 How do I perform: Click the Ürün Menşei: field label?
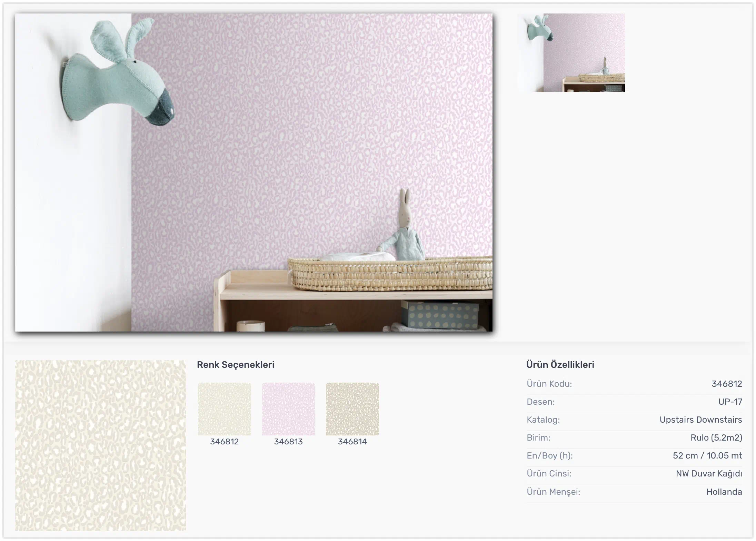tap(553, 492)
